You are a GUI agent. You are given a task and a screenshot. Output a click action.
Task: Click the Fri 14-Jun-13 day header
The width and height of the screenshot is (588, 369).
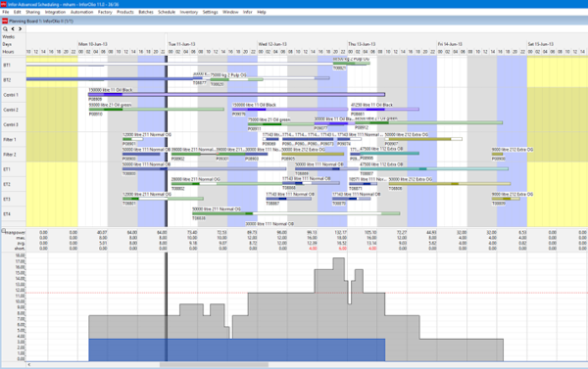[450, 44]
